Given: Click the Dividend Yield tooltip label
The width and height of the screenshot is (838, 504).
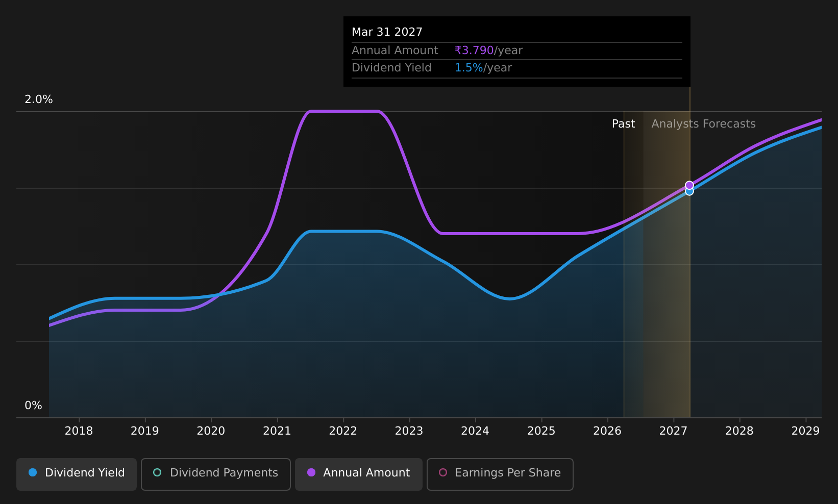Looking at the screenshot, I should [x=391, y=68].
